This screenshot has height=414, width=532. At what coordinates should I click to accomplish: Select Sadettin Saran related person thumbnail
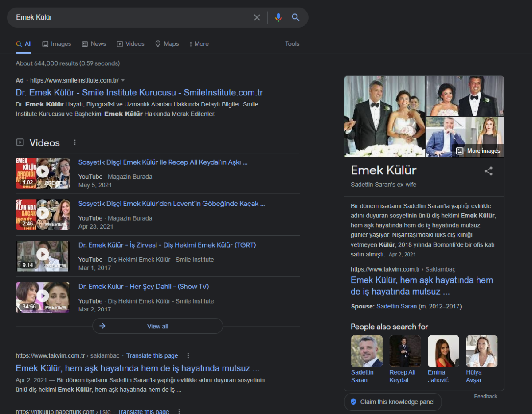[367, 359]
